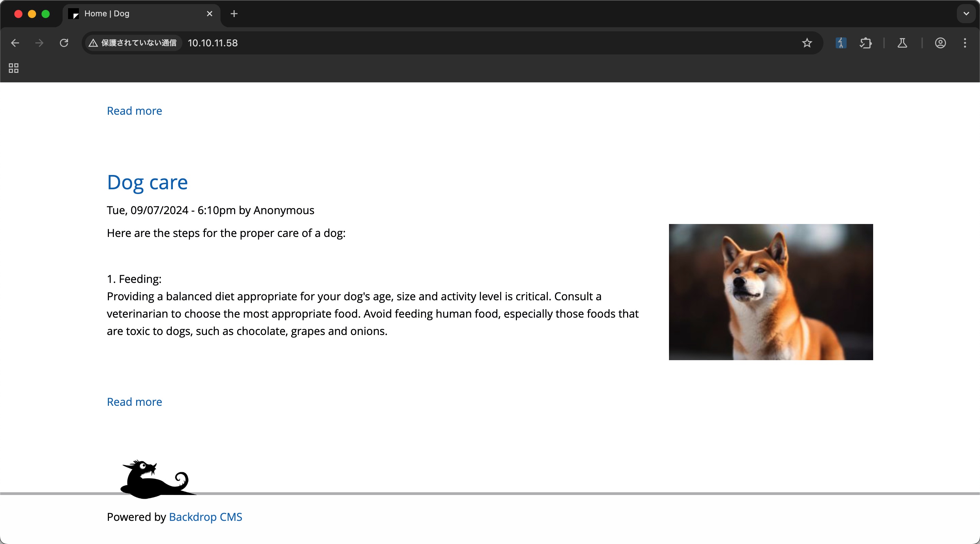This screenshot has height=544, width=980.
Task: Click the blue extension icon beside the star
Action: tap(841, 43)
